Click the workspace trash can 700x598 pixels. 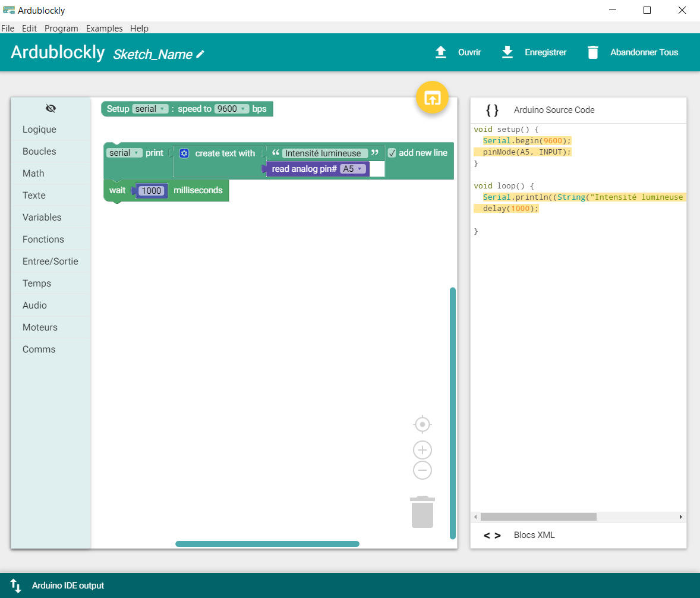[422, 512]
